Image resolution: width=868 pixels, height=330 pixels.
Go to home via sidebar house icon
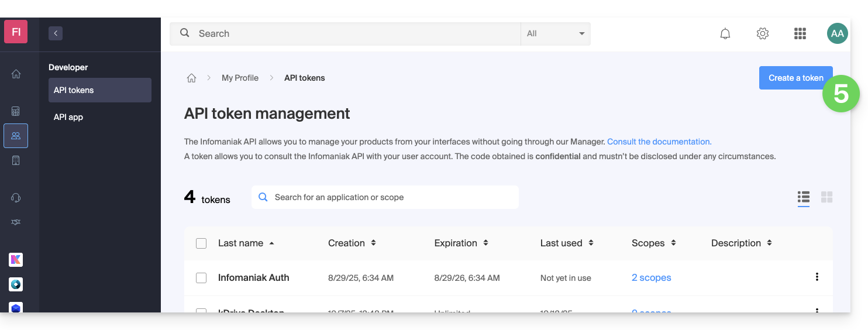tap(16, 74)
